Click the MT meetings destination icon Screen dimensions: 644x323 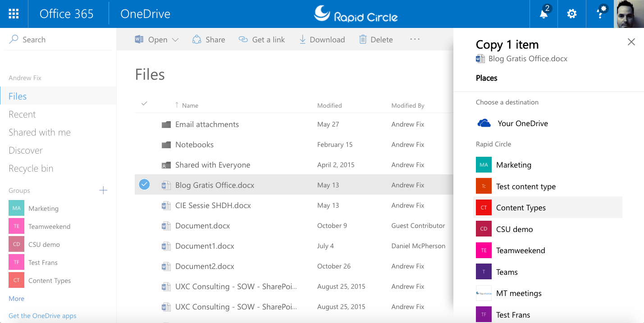(484, 293)
